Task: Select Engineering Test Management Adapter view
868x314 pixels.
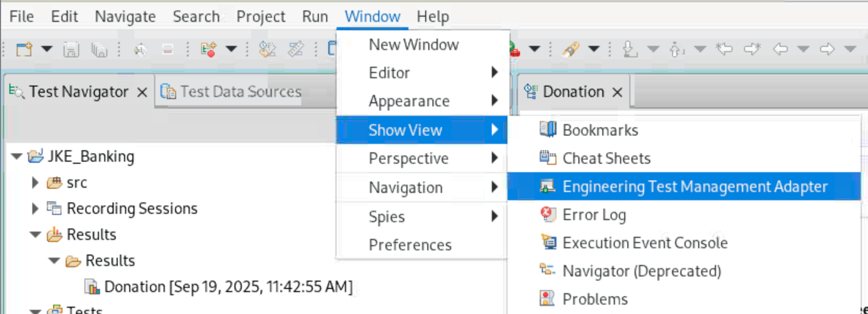Action: tap(695, 187)
